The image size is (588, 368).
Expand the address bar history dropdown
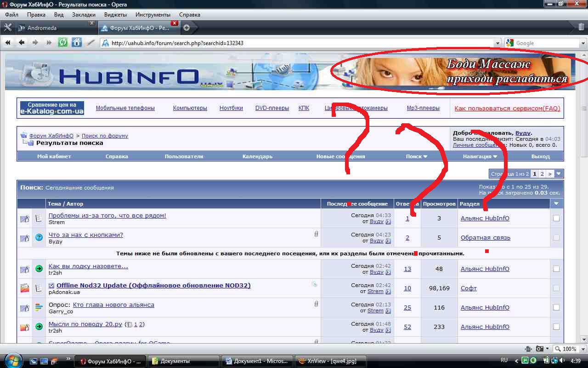tap(498, 43)
